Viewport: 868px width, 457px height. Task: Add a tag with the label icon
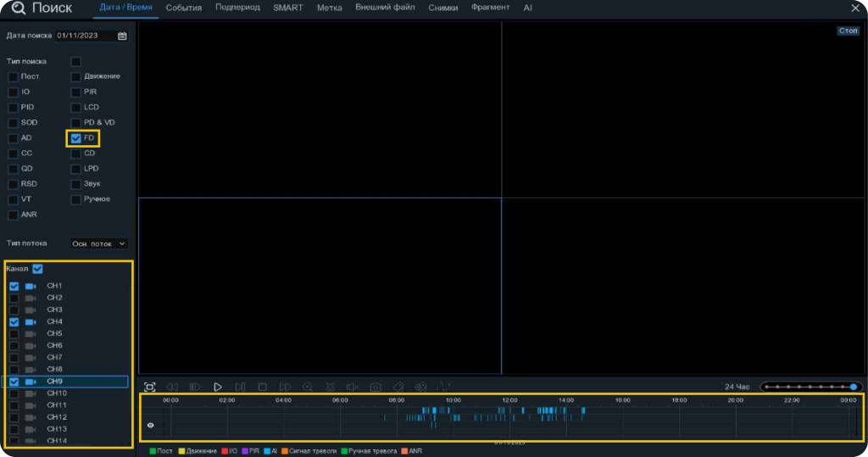point(398,387)
